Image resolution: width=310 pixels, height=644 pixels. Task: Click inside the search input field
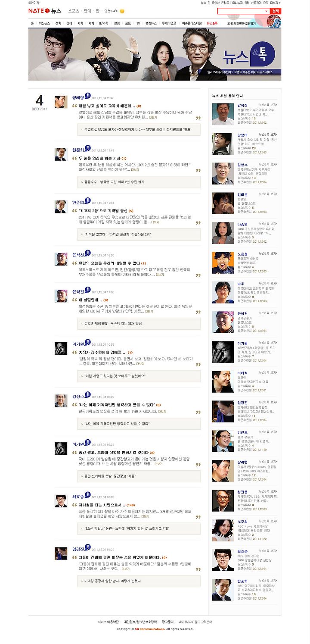pos(240,11)
